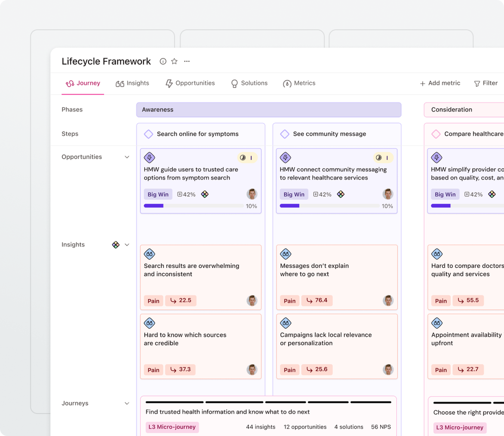Image resolution: width=504 pixels, height=436 pixels.
Task: Collapse the Insights section
Action: click(x=127, y=245)
